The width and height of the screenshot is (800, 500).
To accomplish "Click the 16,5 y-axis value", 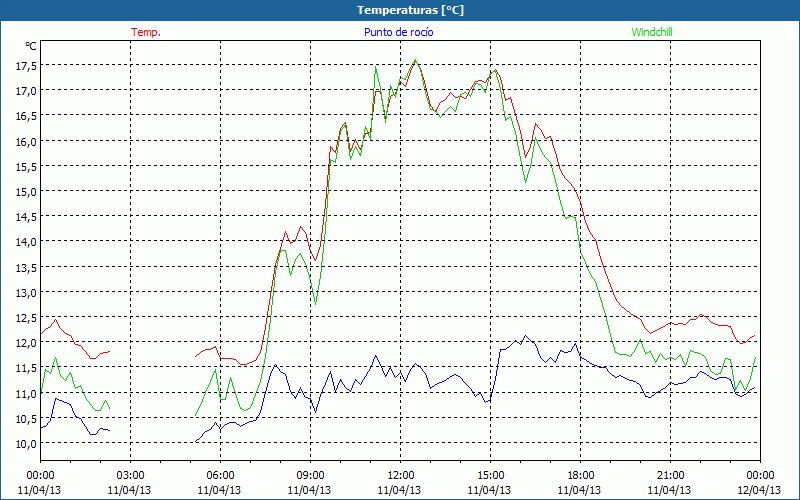I will [26, 116].
